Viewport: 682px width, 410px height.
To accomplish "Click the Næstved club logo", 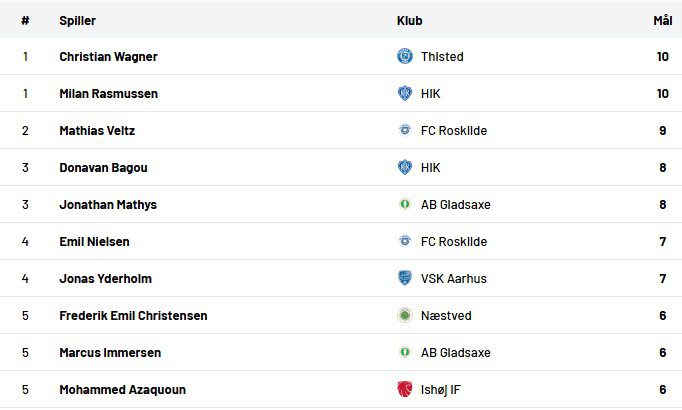I will coord(405,316).
